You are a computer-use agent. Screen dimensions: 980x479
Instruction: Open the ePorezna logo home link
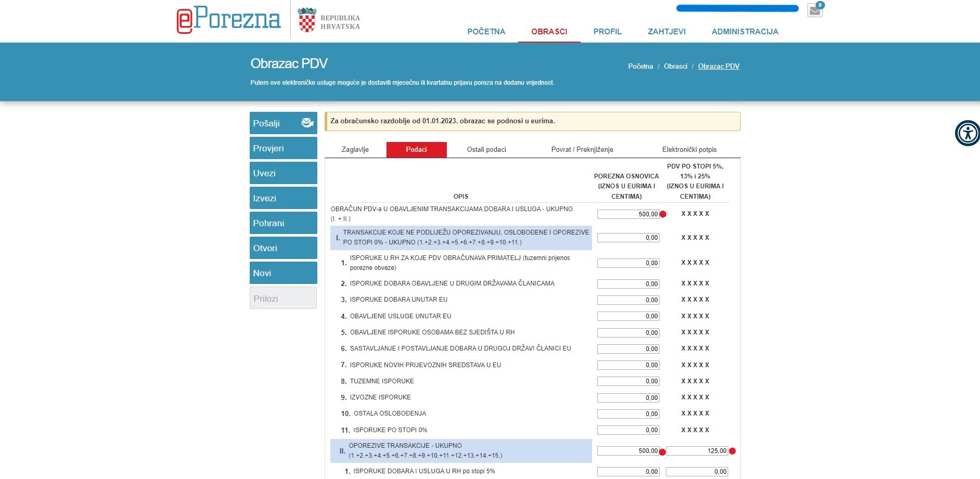[228, 19]
